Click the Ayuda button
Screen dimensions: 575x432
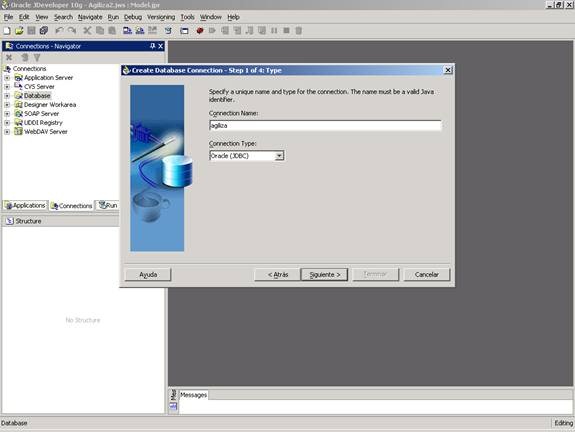148,274
